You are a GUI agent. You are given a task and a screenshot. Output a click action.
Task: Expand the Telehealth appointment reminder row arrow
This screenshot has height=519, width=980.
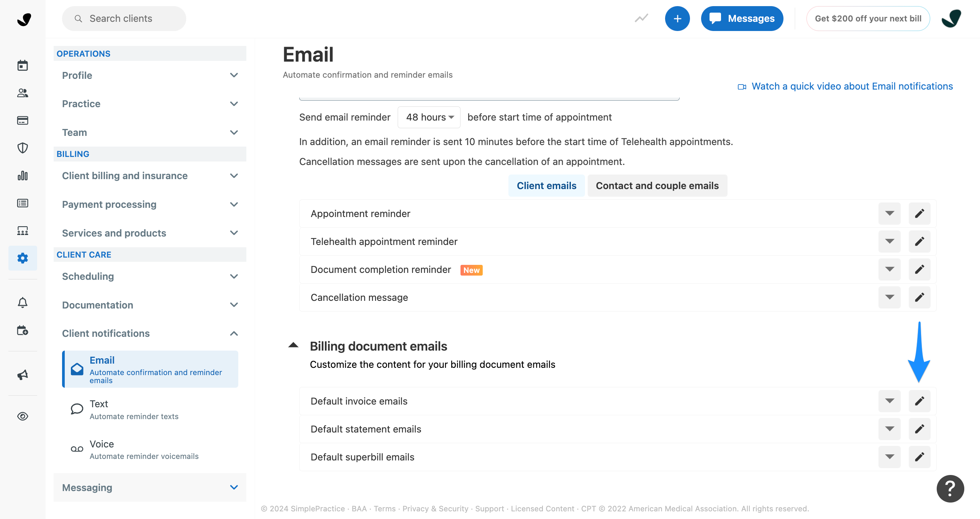889,242
